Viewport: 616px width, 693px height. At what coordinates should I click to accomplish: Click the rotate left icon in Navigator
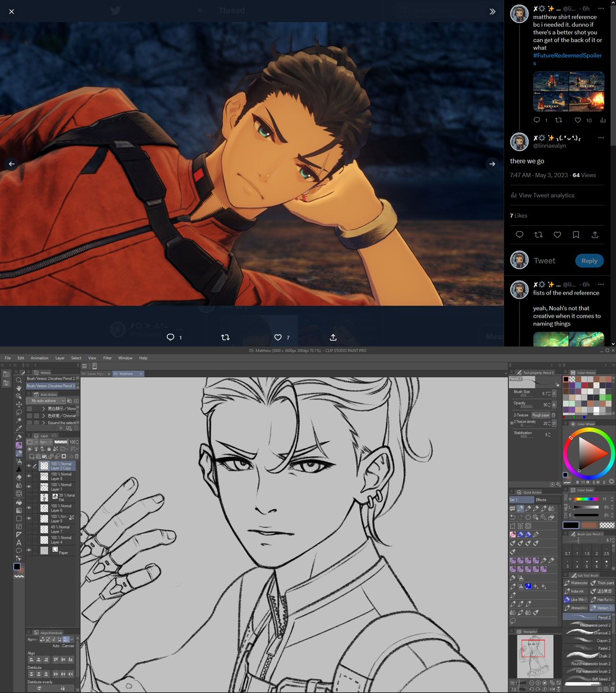(532, 690)
